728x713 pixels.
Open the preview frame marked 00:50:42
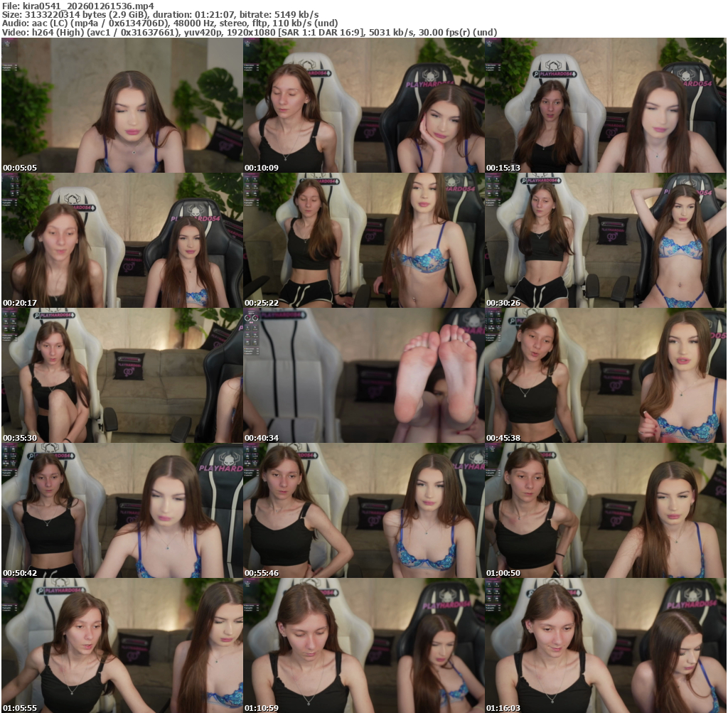click(122, 510)
